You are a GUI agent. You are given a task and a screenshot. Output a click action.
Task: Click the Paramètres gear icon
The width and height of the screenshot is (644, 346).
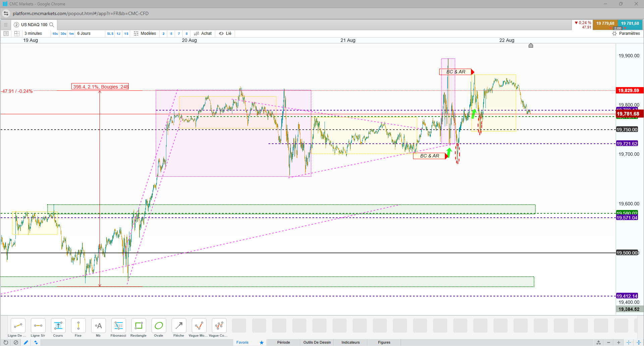tap(614, 33)
